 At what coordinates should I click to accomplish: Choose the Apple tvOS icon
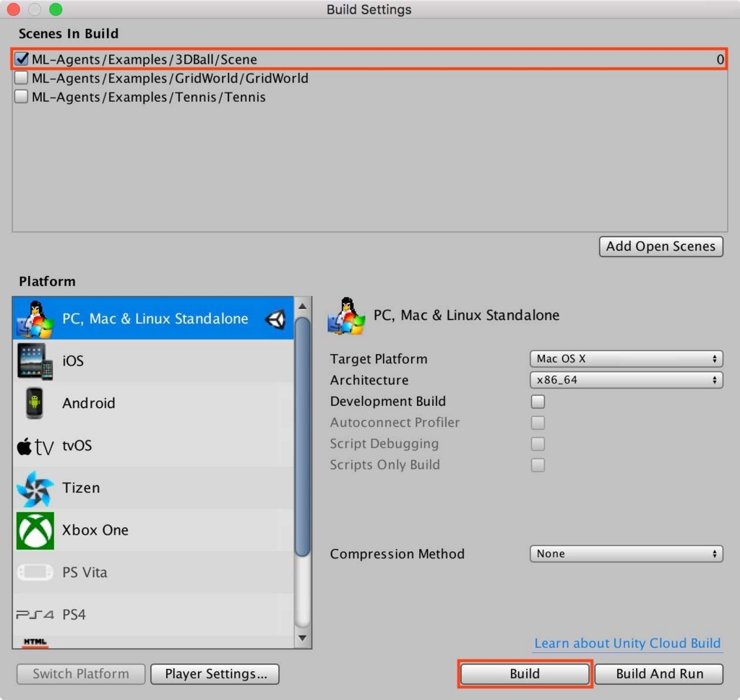tap(35, 446)
